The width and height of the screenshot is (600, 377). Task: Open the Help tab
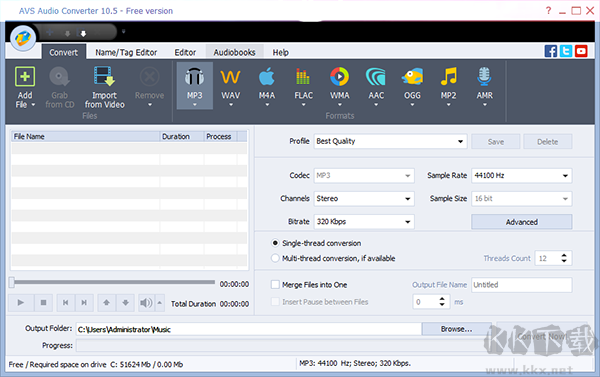(x=280, y=52)
